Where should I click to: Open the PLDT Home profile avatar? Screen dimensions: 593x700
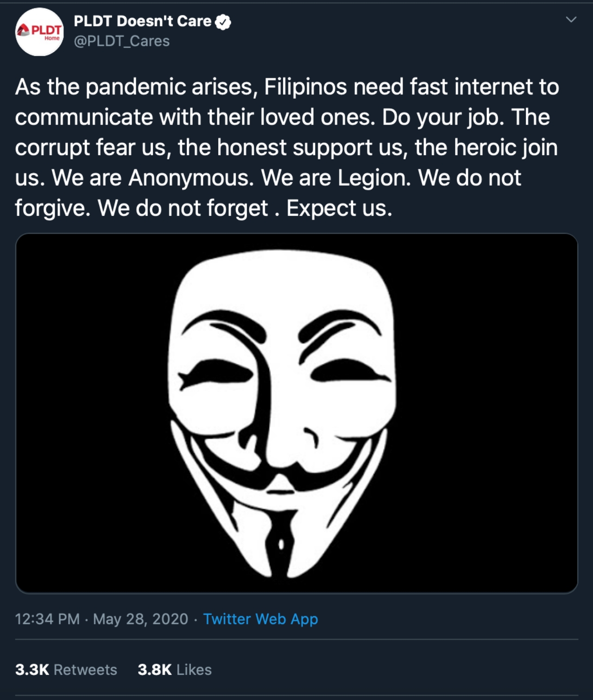click(39, 32)
